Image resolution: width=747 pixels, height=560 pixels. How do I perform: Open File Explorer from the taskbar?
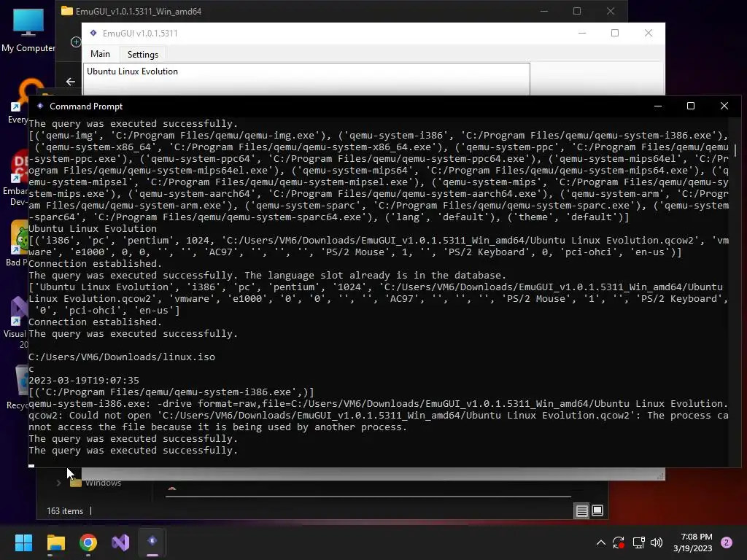55,542
